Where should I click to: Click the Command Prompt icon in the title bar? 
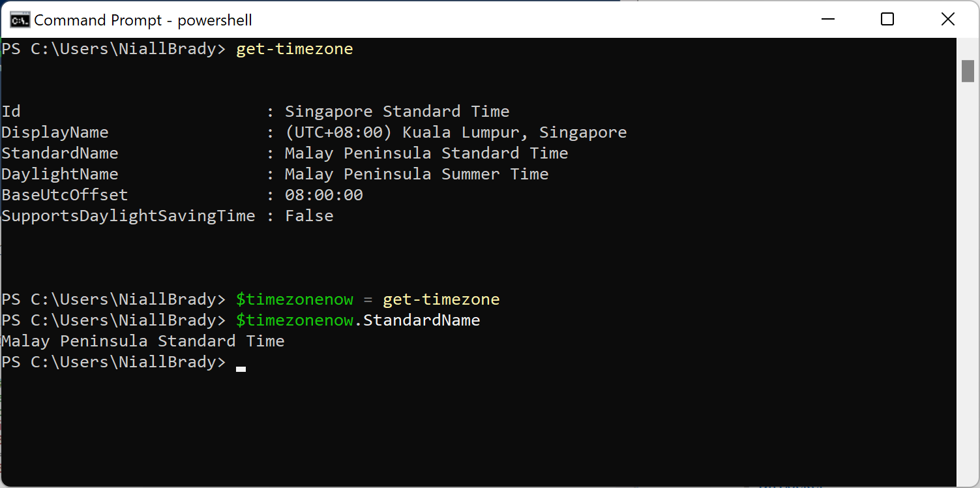point(20,19)
